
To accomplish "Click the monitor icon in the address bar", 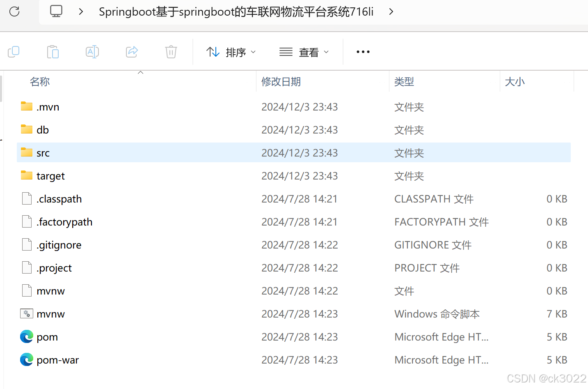I will click(x=56, y=12).
